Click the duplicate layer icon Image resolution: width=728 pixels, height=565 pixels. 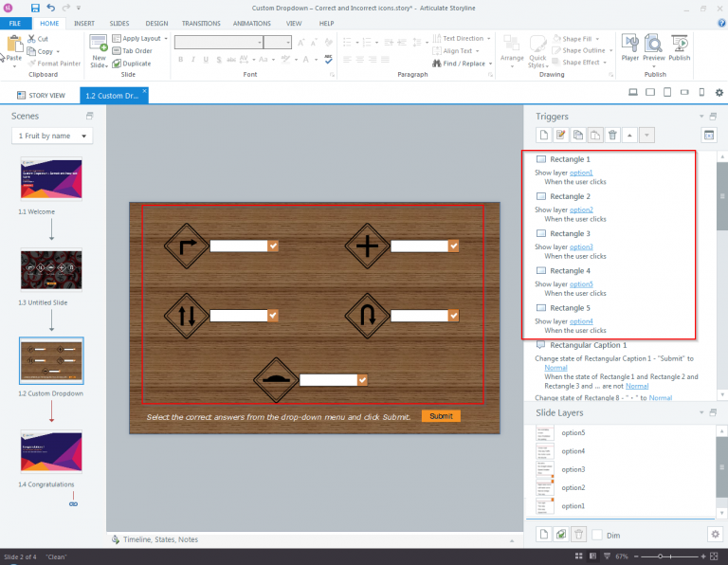coord(561,535)
